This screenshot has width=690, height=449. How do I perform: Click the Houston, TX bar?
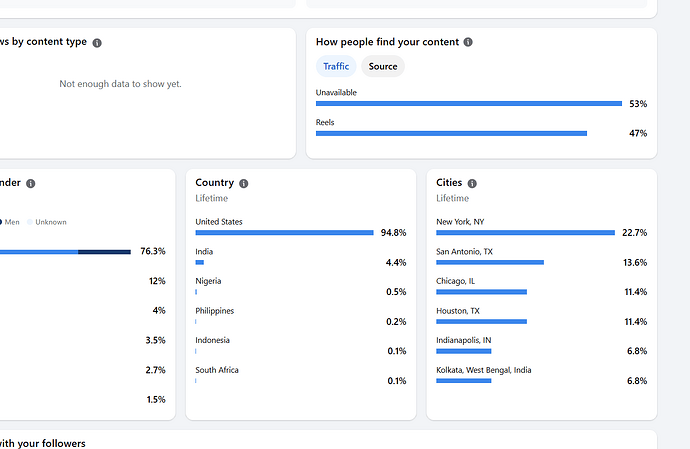pyautogui.click(x=481, y=322)
